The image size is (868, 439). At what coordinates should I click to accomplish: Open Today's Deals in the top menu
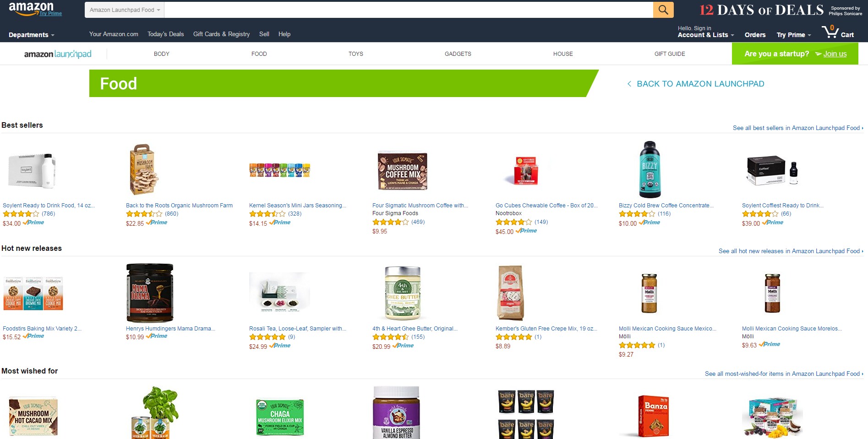(166, 34)
